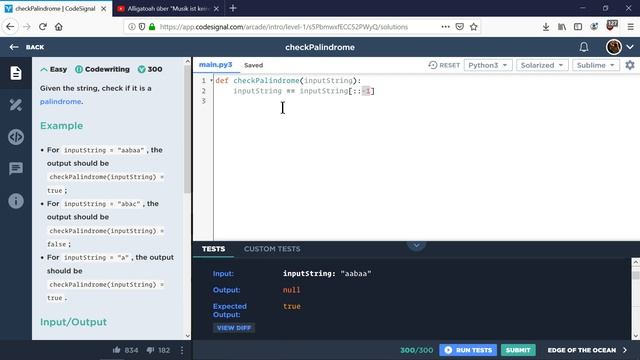Screen dimensions: 640x360
Task: Click the site security lock icon
Action: (152, 27)
